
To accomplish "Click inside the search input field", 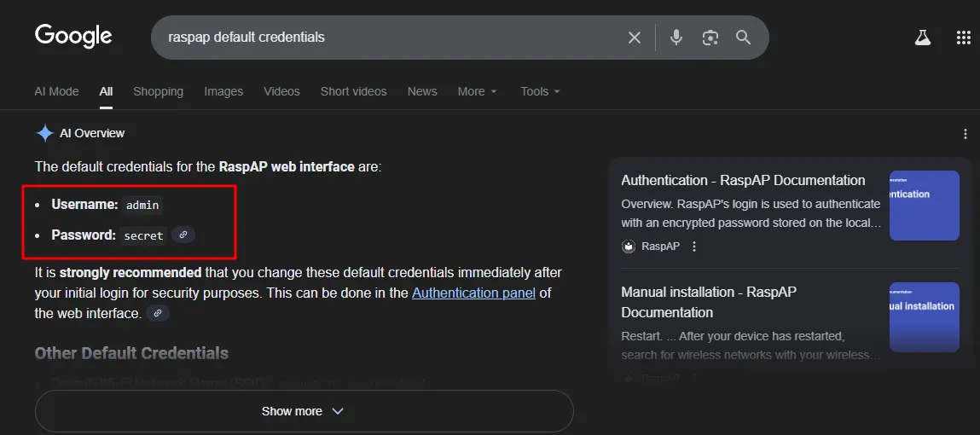I will pyautogui.click(x=384, y=38).
